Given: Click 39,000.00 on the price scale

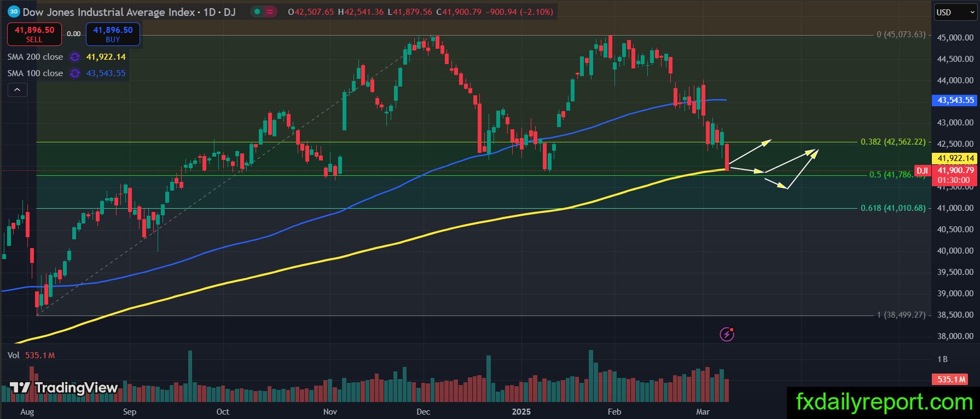Looking at the screenshot, I should pos(955,294).
